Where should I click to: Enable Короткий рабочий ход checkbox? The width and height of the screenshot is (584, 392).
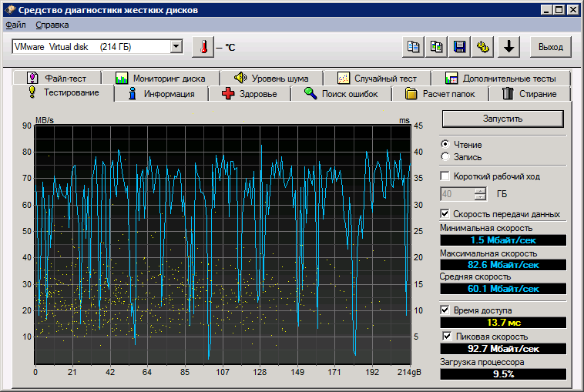(445, 176)
